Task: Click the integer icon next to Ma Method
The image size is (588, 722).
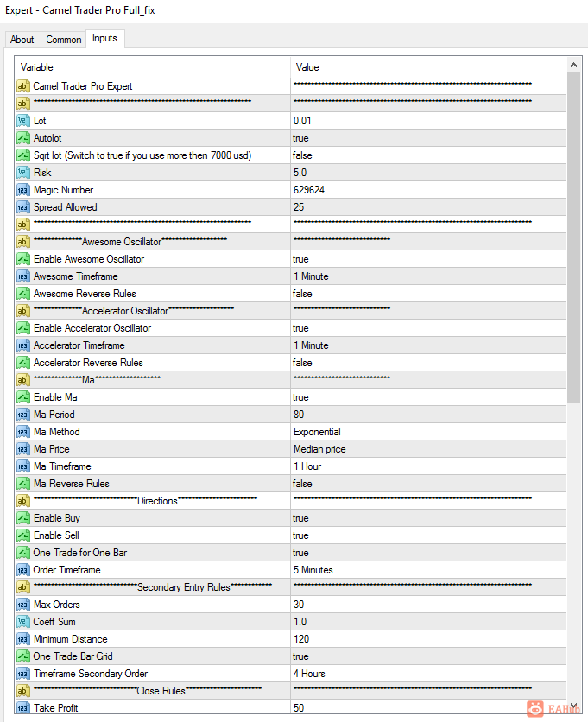Action: point(23,432)
